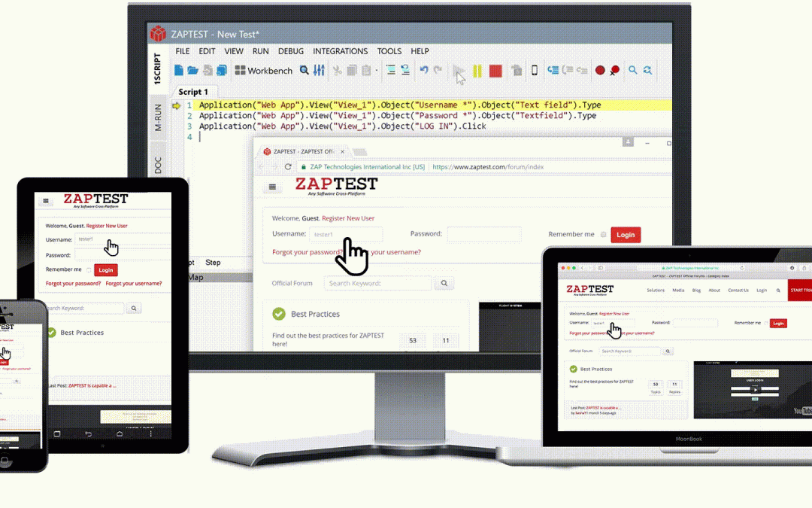Viewport: 812px width, 508px height.
Task: Open the DEBUG menu
Action: (291, 51)
